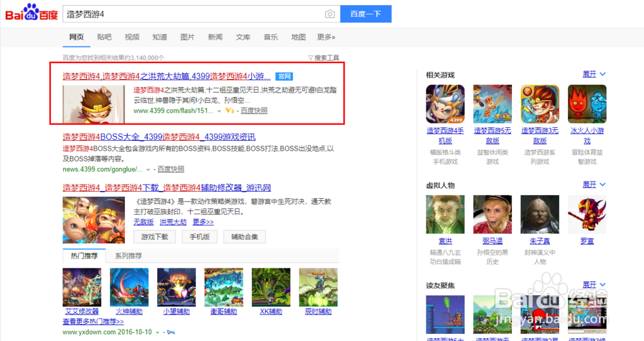644x341 pixels.
Task: Open 冰火人小游戏 game icon
Action: point(587,104)
